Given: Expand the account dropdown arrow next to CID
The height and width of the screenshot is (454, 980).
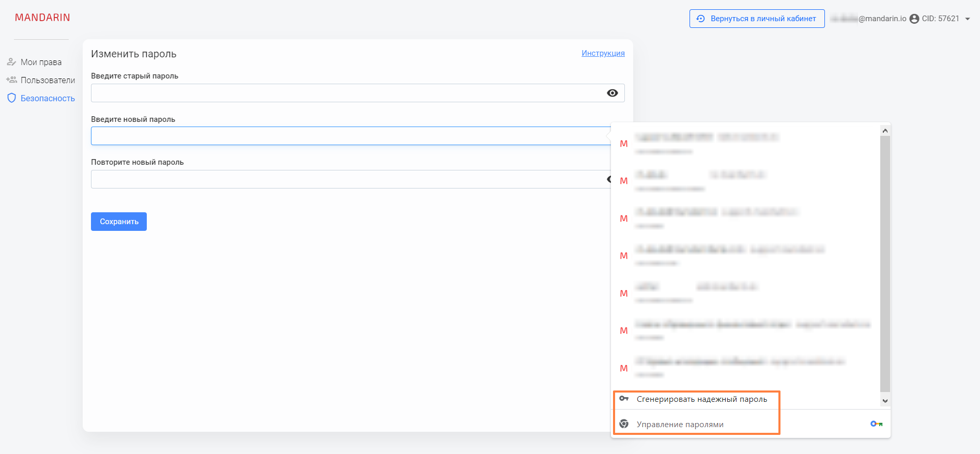Looking at the screenshot, I should coord(968,19).
